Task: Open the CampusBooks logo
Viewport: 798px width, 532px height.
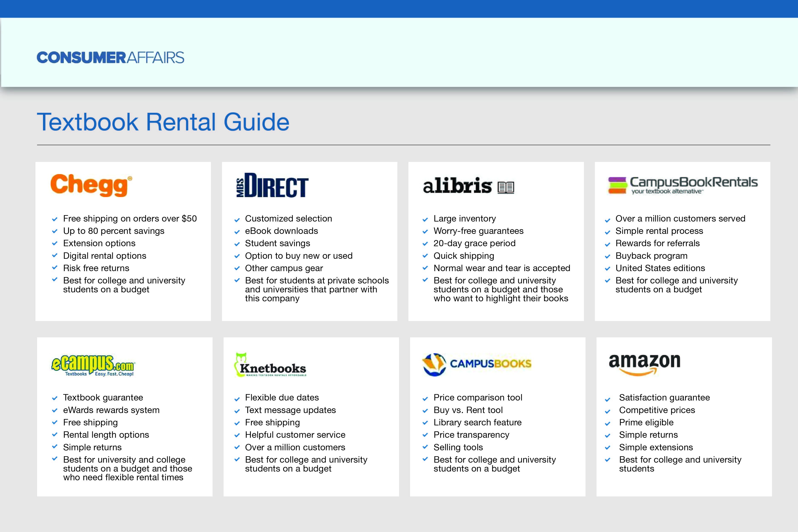Action: click(477, 364)
